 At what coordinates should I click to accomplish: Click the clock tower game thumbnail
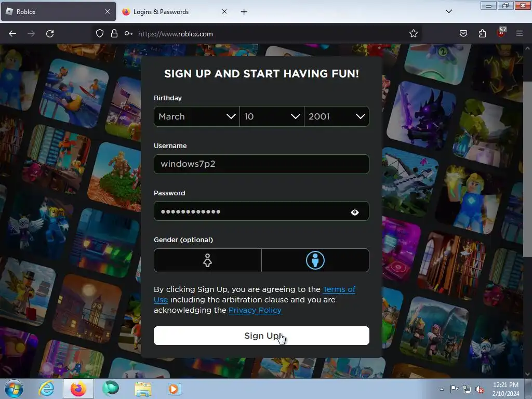[87, 309]
